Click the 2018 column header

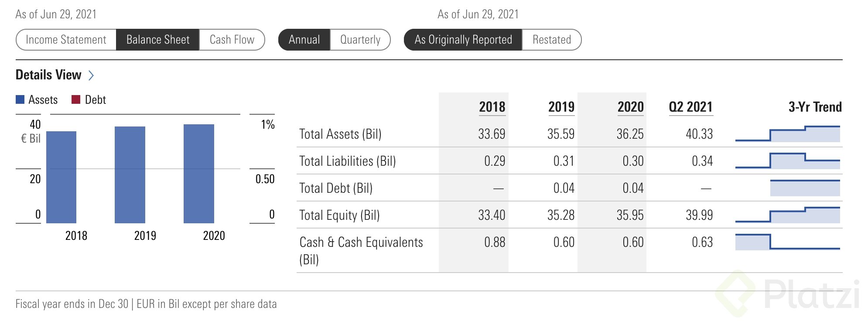492,107
